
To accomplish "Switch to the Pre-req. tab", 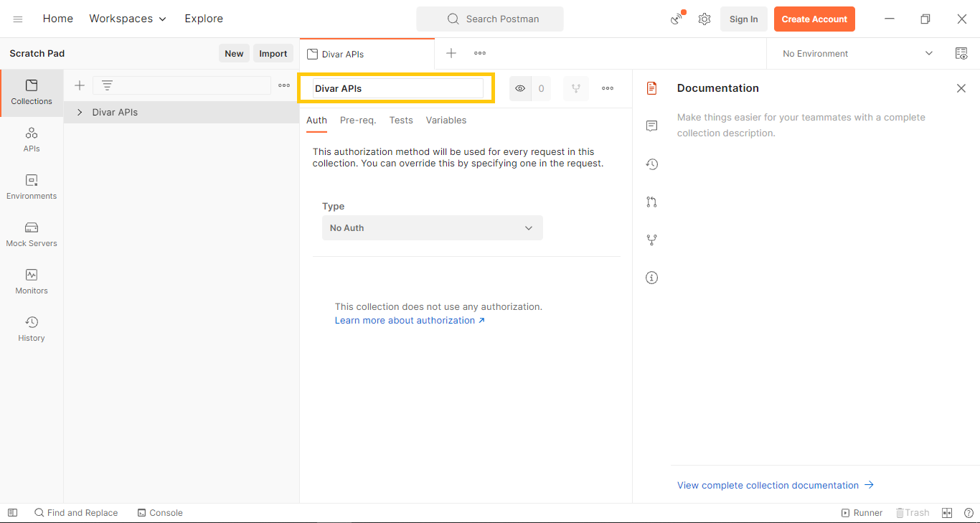I will click(x=358, y=121).
